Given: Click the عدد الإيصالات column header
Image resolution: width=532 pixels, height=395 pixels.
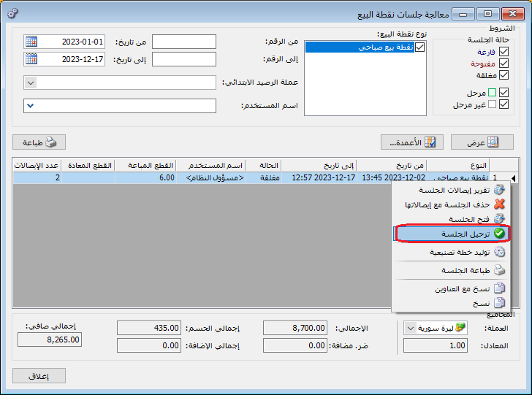Looking at the screenshot, I should pyautogui.click(x=37, y=166).
